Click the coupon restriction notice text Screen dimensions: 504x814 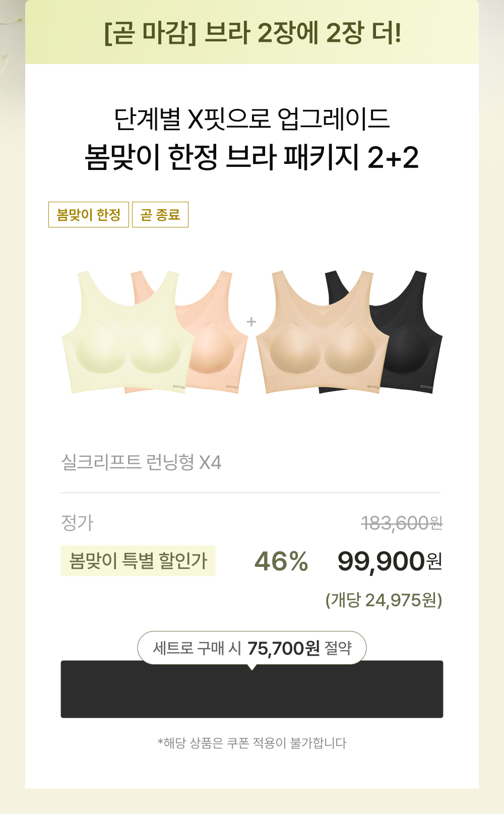[252, 743]
